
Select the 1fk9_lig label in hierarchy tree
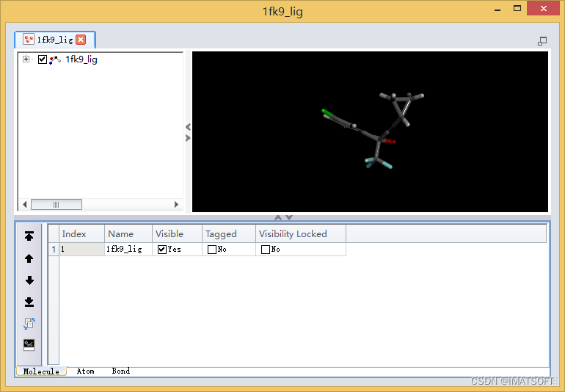(81, 59)
